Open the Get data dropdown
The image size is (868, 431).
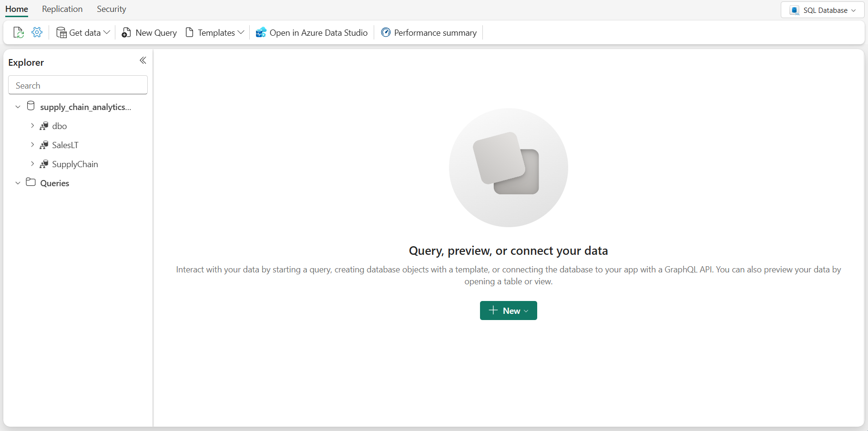83,32
